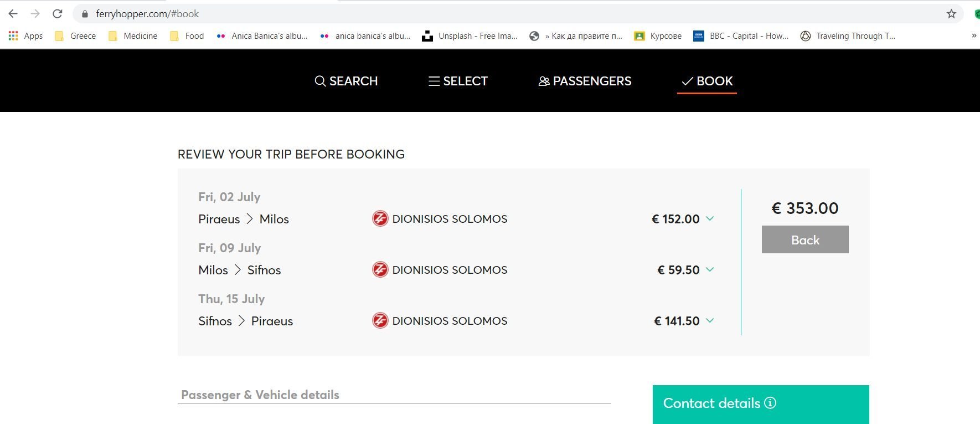Open the SELECT step tab
This screenshot has height=424, width=980.
(458, 81)
